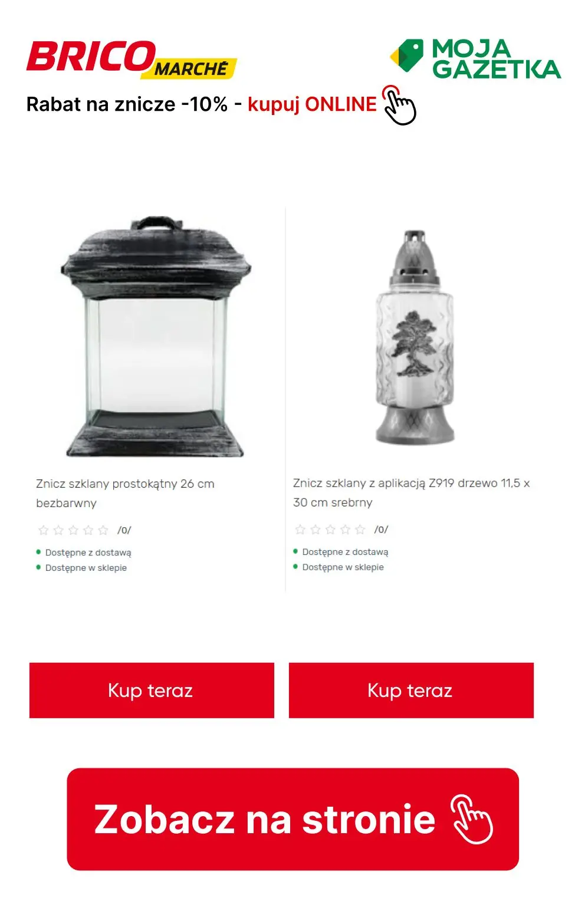Open Znicz szklany prostokątny 26 cm title
588x914 pixels.
point(125,493)
